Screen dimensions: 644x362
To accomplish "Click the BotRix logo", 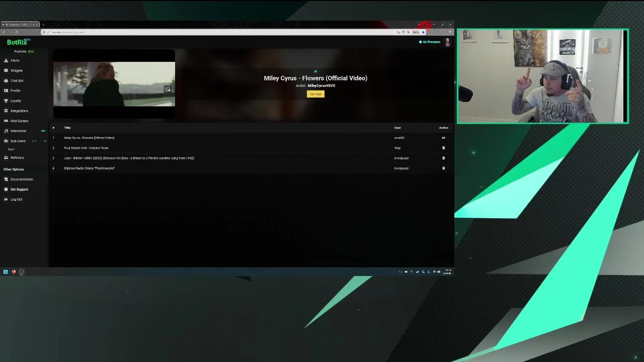I will (x=18, y=42).
